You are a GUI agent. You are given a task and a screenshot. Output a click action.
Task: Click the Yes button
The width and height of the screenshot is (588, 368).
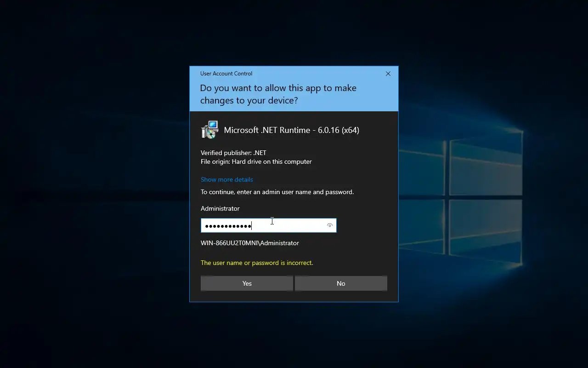[247, 283]
